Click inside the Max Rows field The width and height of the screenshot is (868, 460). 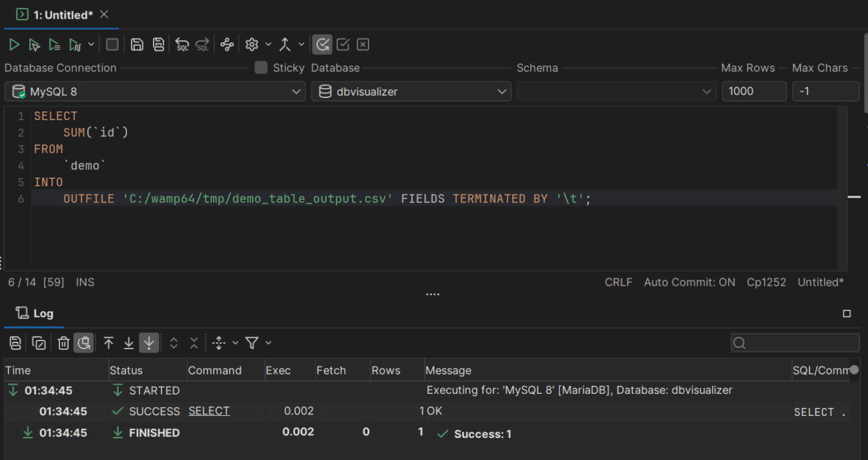pos(754,91)
